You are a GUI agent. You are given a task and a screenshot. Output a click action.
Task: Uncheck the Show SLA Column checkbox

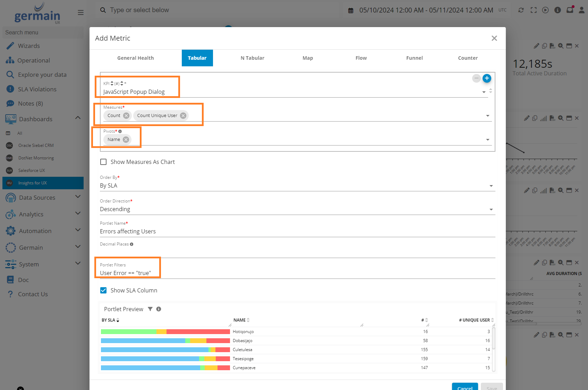coord(103,290)
